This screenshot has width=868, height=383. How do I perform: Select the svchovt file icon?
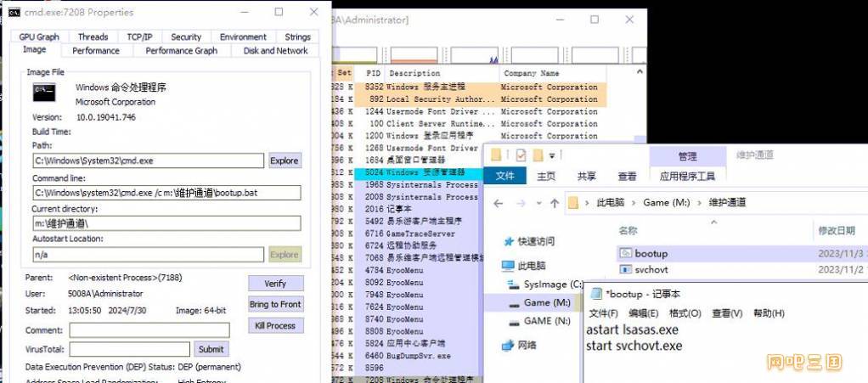pyautogui.click(x=626, y=269)
